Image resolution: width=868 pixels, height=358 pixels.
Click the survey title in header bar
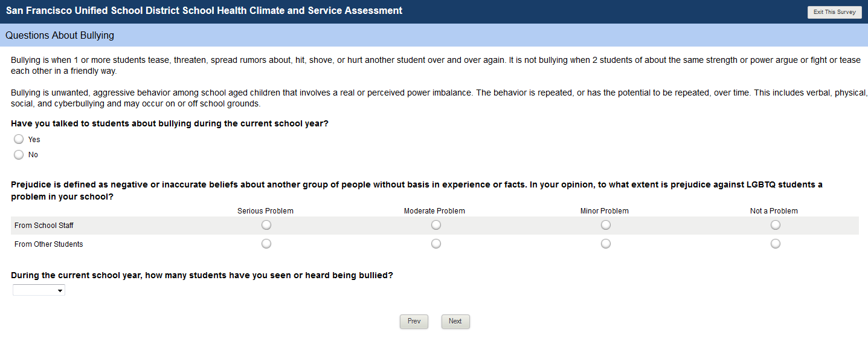204,11
